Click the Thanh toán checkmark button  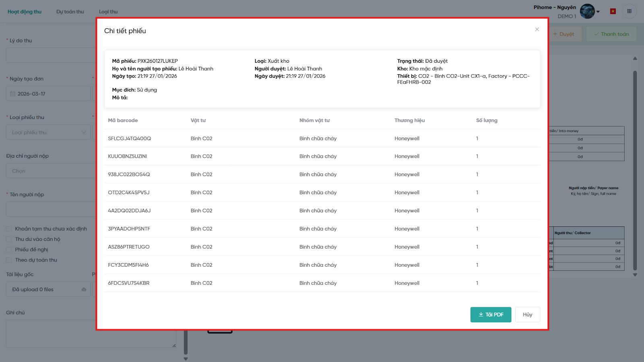click(x=611, y=34)
